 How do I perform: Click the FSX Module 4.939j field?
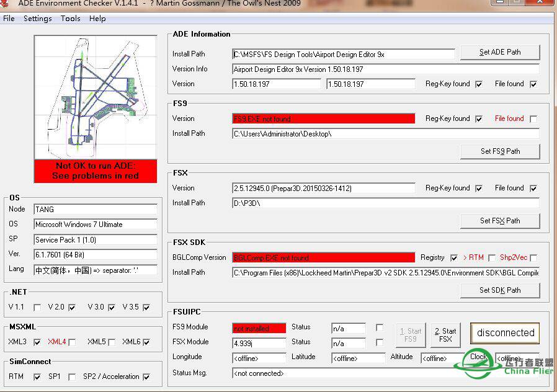[x=259, y=344]
